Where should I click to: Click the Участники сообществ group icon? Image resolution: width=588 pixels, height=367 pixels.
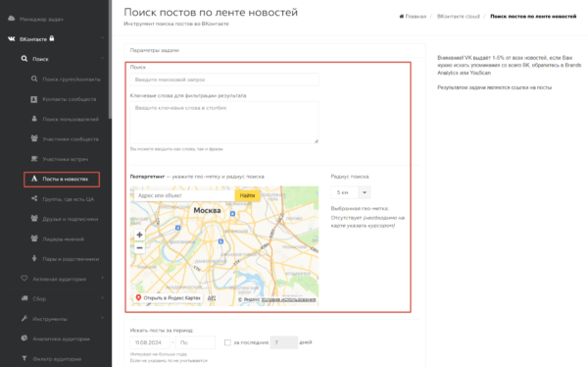pos(34,138)
